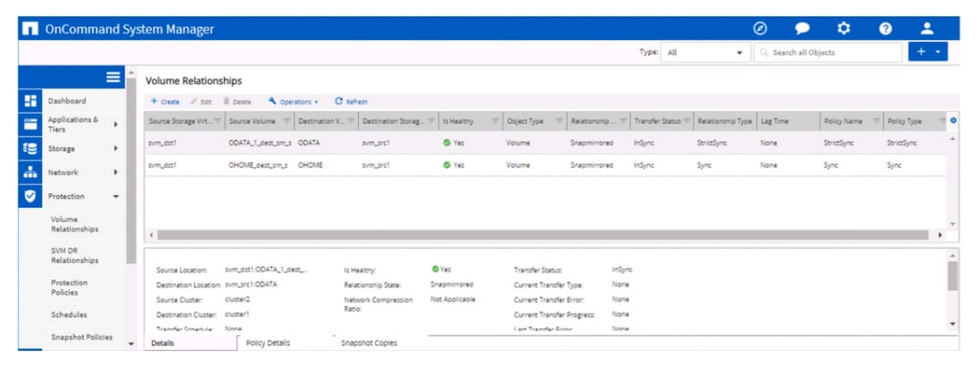The height and width of the screenshot is (375, 980).
Task: Expand the Storage submenu arrow
Action: point(116,148)
